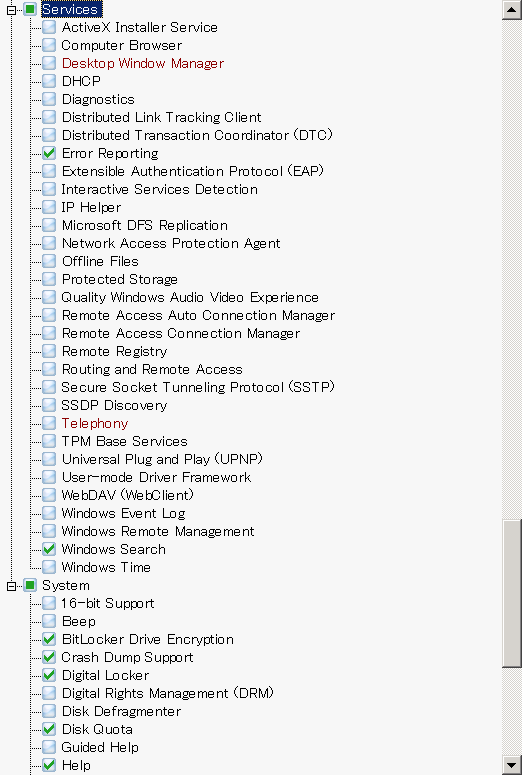Click 'Quality Windows Audio Video Experience' text
The width and height of the screenshot is (522, 775).
(x=190, y=297)
